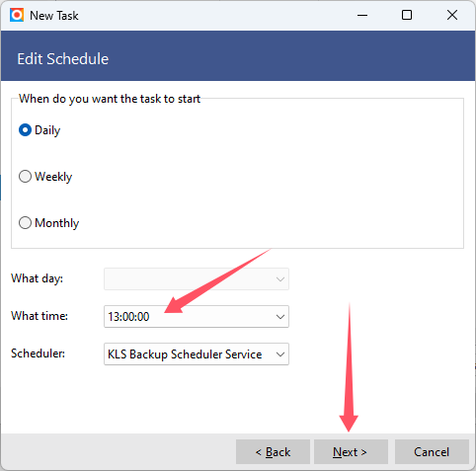Image resolution: width=476 pixels, height=471 pixels.
Task: Click the New Task window title text
Action: [x=54, y=16]
